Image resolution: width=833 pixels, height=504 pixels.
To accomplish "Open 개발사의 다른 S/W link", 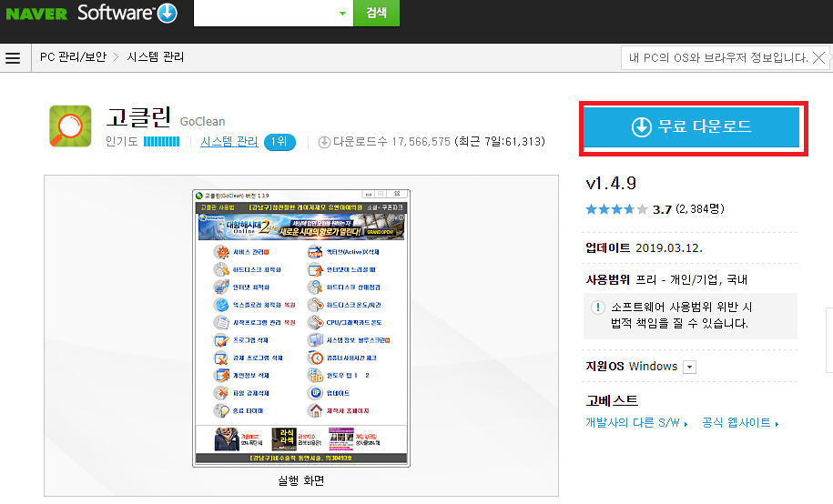I will [x=636, y=423].
